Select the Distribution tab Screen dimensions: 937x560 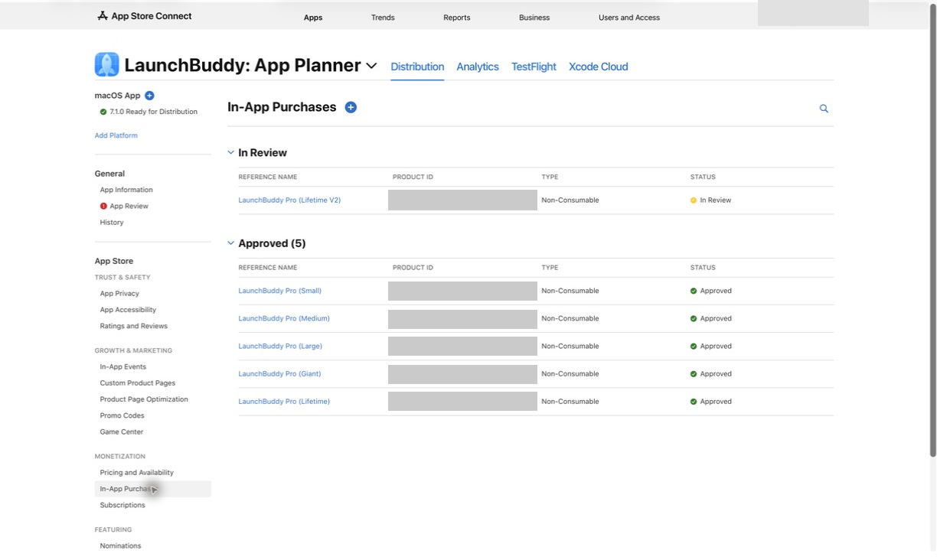417,67
